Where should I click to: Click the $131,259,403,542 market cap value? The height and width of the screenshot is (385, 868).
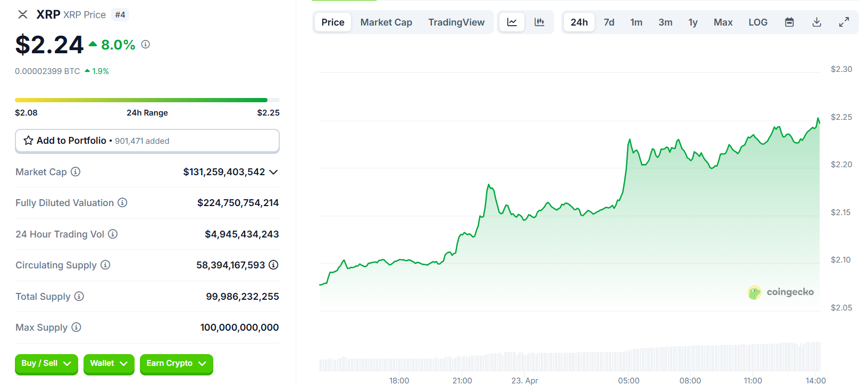point(224,172)
